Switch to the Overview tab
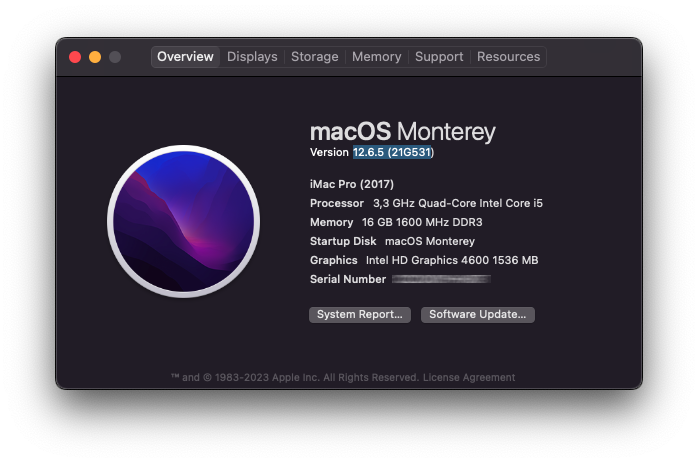Viewport: 698px width, 463px height. click(x=185, y=57)
